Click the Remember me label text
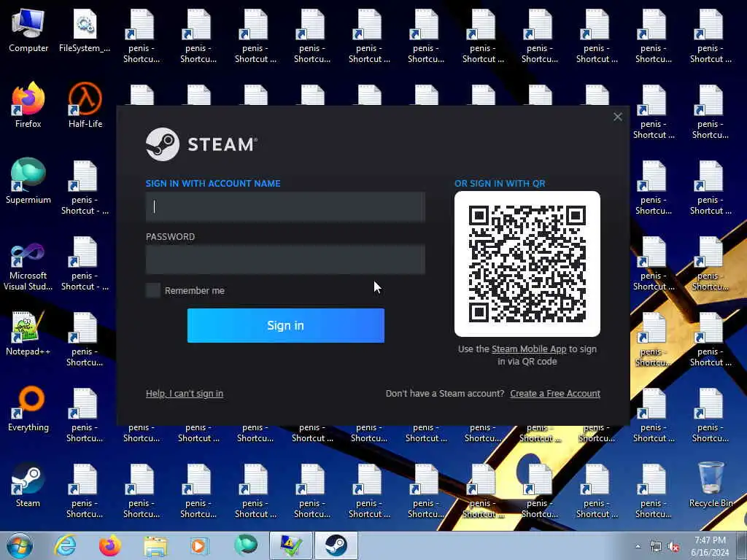Screen dimensions: 747x560 click(194, 290)
